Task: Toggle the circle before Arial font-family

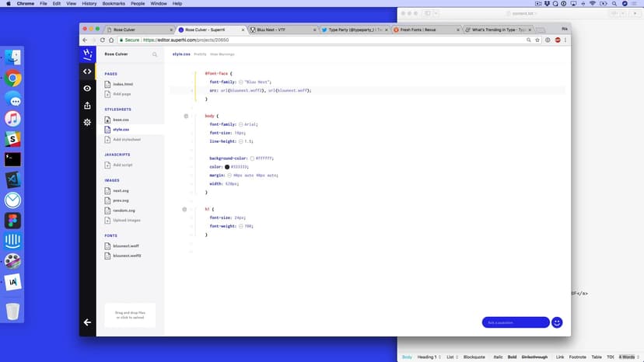Action: point(241,124)
